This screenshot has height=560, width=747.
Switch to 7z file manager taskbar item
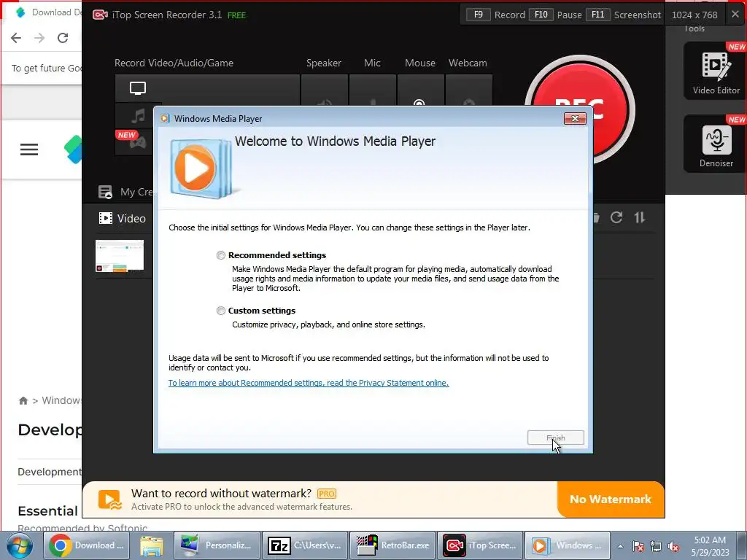click(305, 545)
